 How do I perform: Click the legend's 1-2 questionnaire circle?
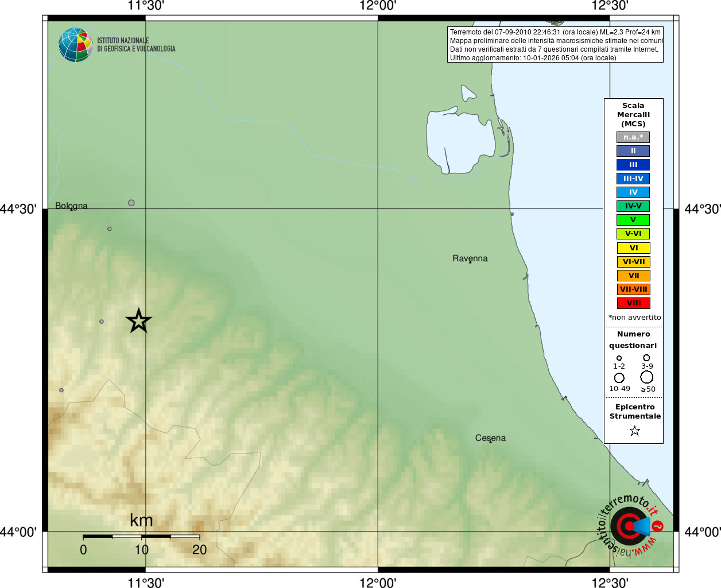pos(619,358)
